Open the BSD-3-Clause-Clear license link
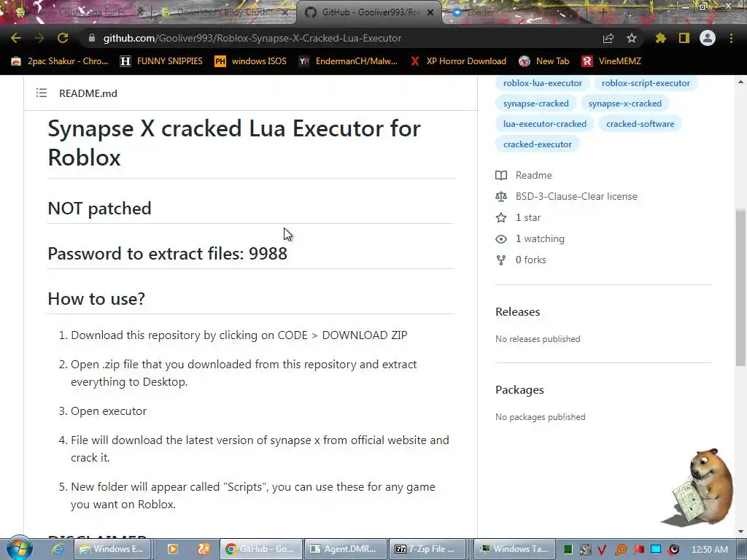Image resolution: width=747 pixels, height=560 pixels. coord(576,196)
